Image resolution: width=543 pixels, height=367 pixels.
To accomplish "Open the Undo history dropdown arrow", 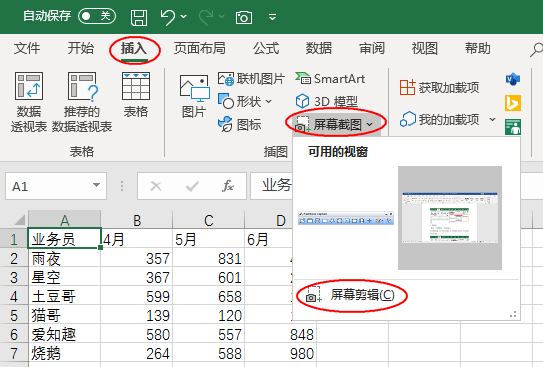I will pyautogui.click(x=184, y=16).
